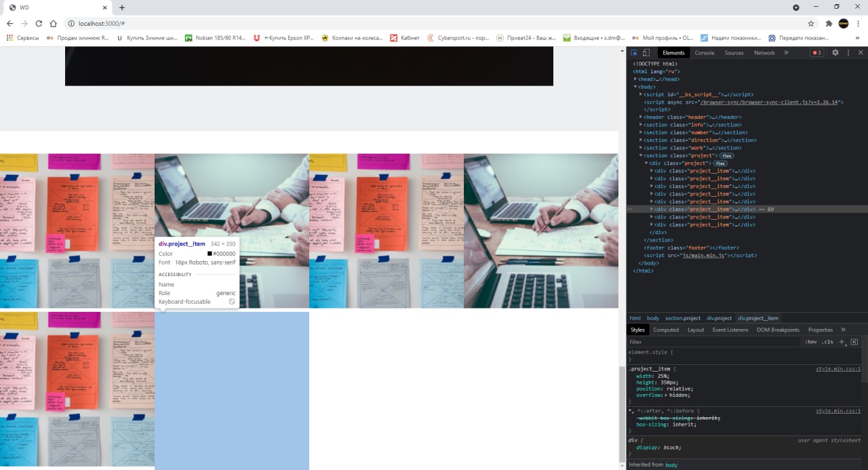The width and height of the screenshot is (868, 470).
Task: Open the Сервисы apps bookmark
Action: (22, 38)
